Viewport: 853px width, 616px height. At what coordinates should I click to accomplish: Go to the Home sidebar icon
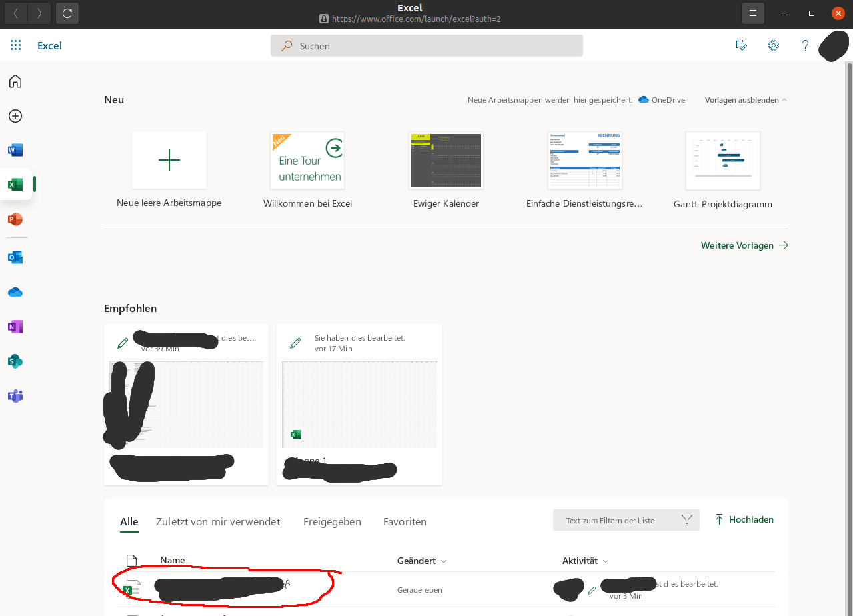[x=15, y=81]
